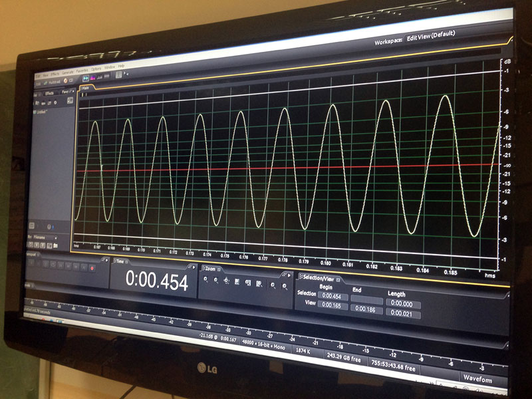Switch to the Effects panel tab
The image size is (532, 399).
pyautogui.click(x=49, y=93)
